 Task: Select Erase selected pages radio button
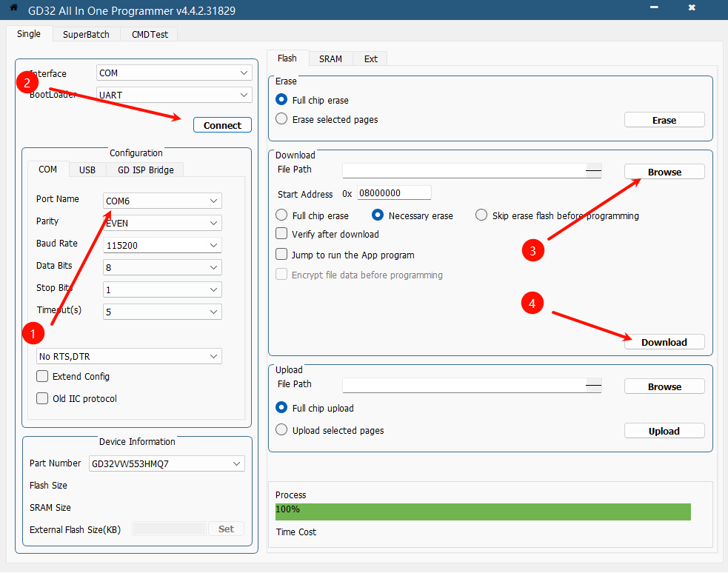(281, 119)
